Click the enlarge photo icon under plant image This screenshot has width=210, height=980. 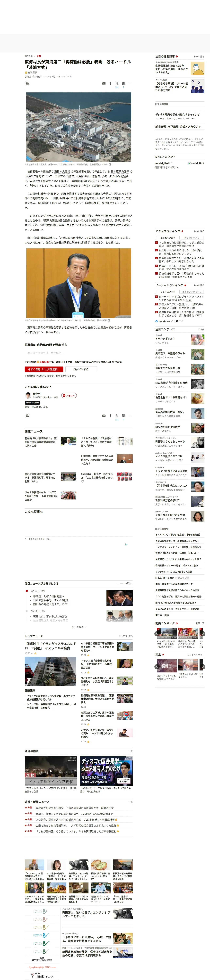[110, 165]
